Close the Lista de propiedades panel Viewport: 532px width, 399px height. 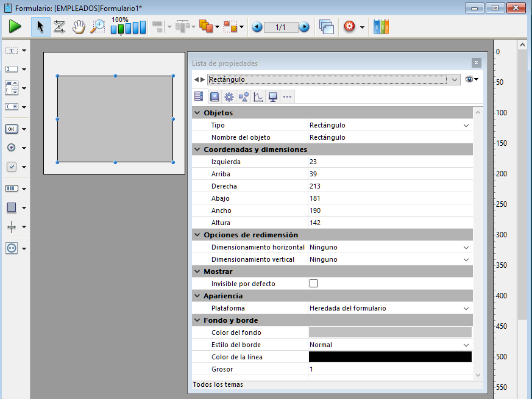point(476,63)
